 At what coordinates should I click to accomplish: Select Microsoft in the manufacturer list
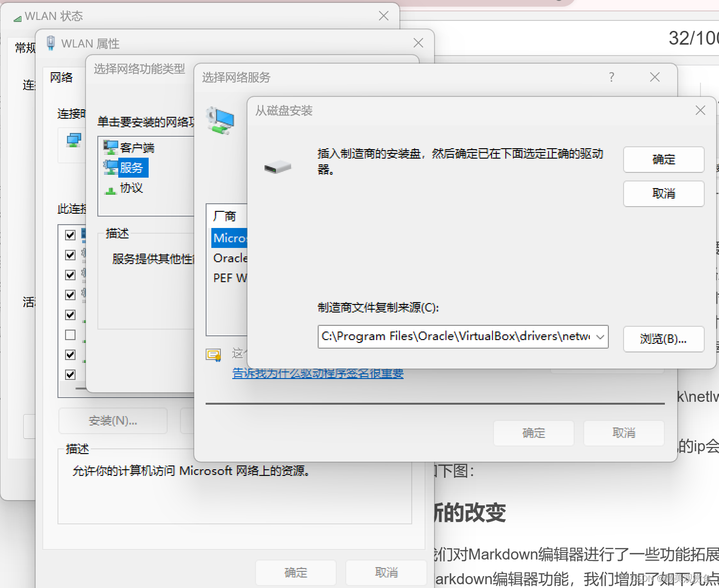[230, 238]
